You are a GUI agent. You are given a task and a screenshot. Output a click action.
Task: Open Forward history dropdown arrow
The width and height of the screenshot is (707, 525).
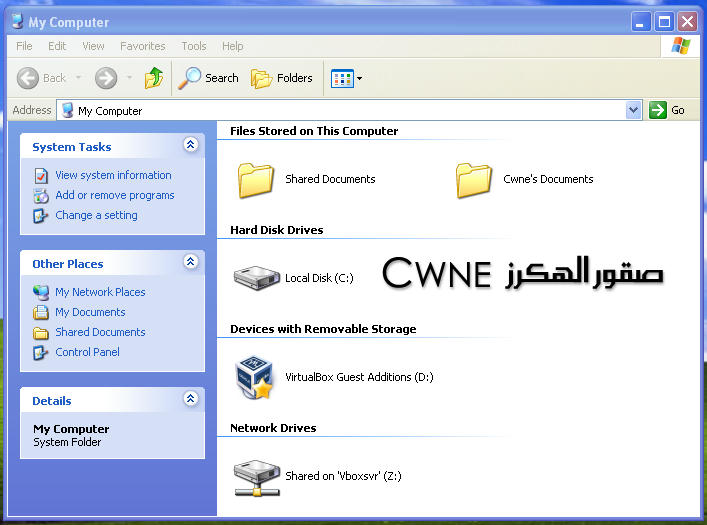[129, 78]
